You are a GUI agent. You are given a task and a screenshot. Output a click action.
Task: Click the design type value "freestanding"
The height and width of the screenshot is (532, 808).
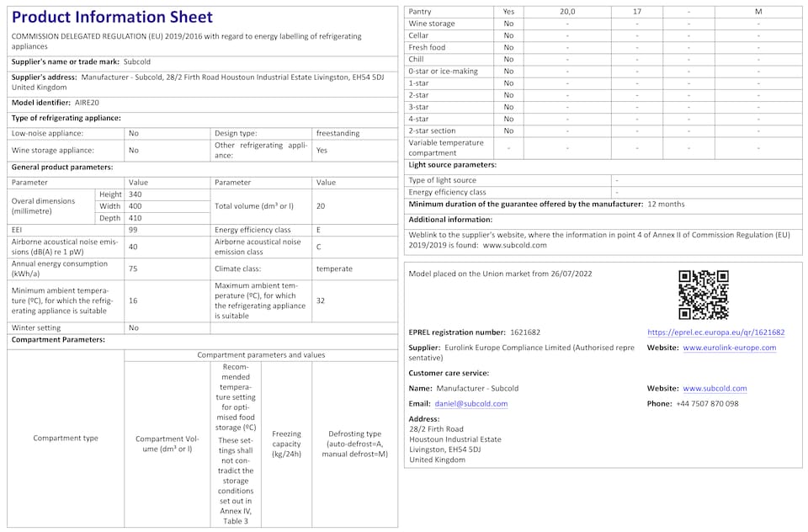pyautogui.click(x=338, y=133)
